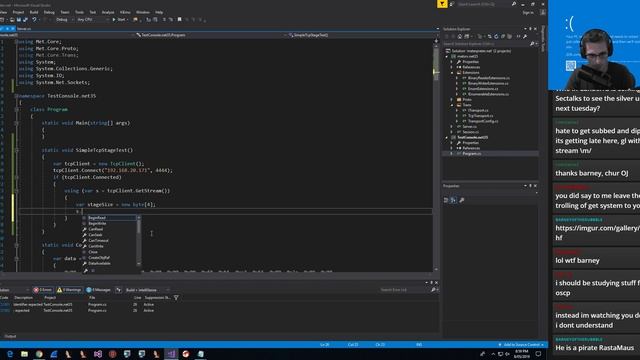This screenshot has width=640, height=360.
Task: Toggle the Warnings filter in Error List
Action: (x=69, y=290)
